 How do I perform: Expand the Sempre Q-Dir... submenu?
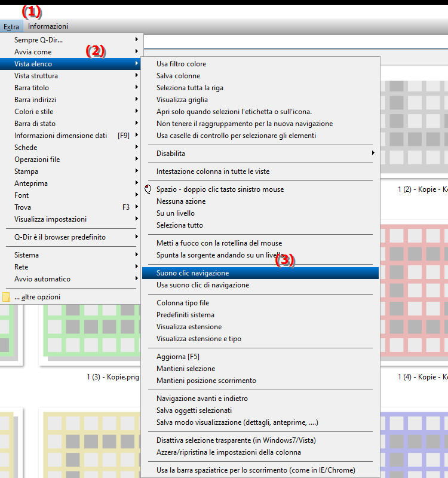(x=70, y=39)
